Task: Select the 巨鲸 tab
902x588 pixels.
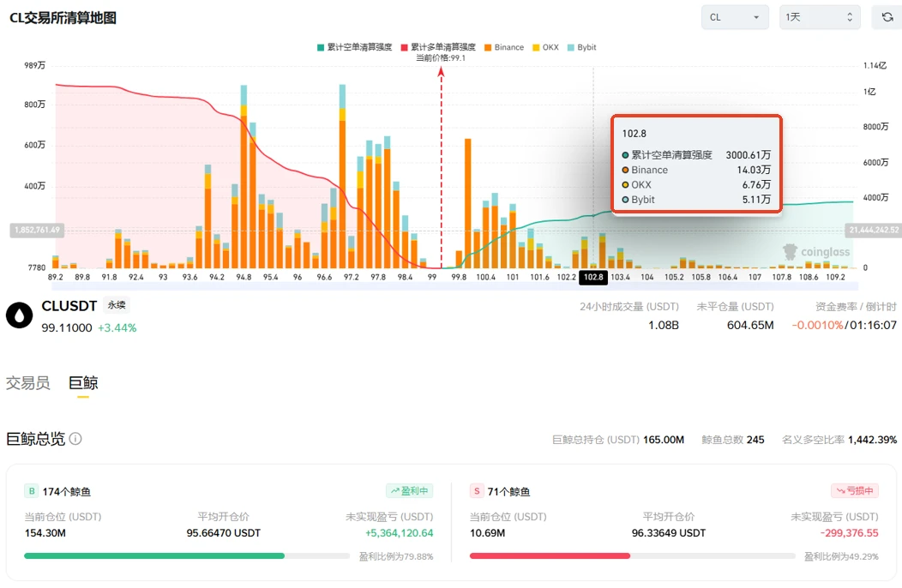Action: 83,382
